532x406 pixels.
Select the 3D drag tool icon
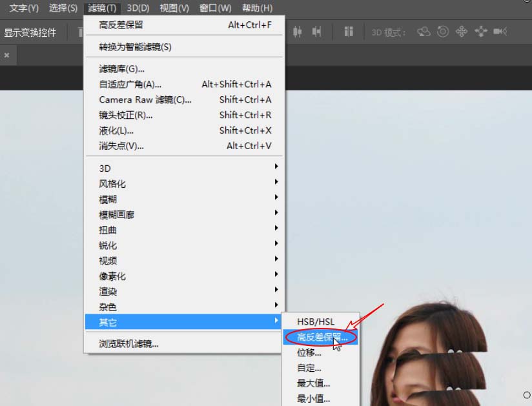coord(461,31)
